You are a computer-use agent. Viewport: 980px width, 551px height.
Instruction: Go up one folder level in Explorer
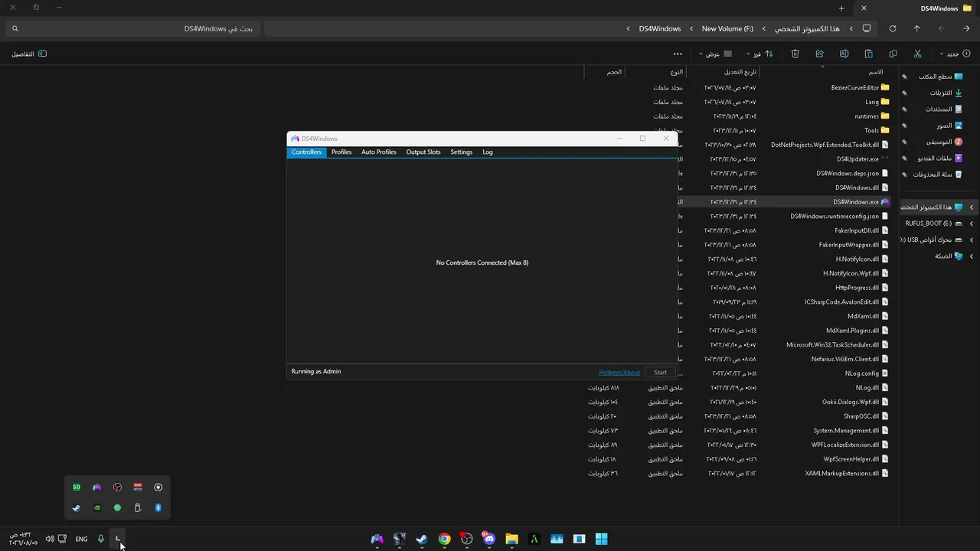coord(916,28)
